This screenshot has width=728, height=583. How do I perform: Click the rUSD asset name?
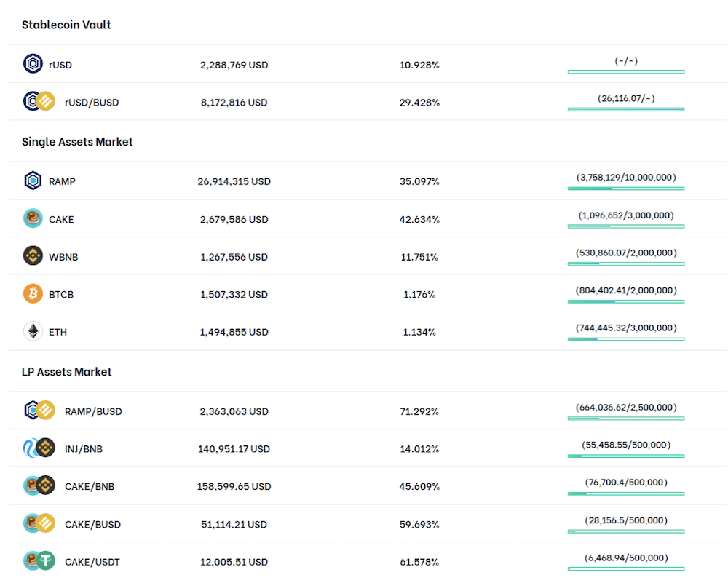click(60, 65)
